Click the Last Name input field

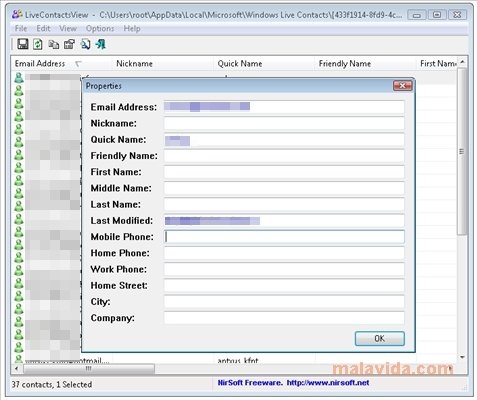pyautogui.click(x=284, y=204)
